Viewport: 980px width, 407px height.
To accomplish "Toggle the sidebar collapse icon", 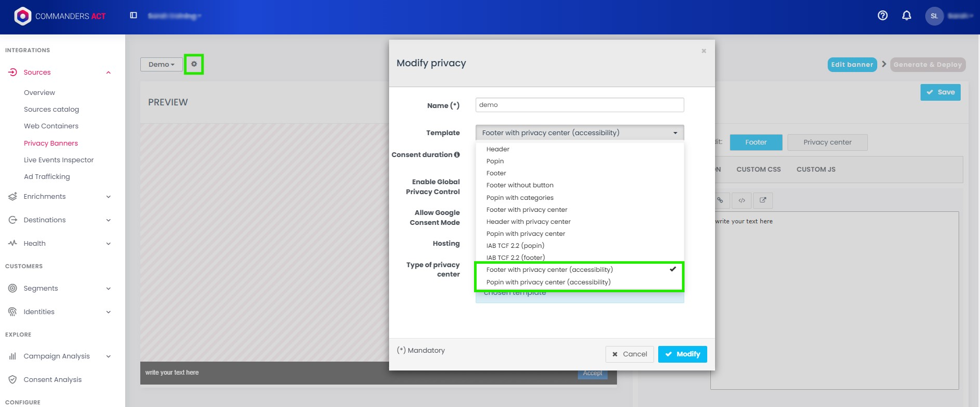I will 134,16.
